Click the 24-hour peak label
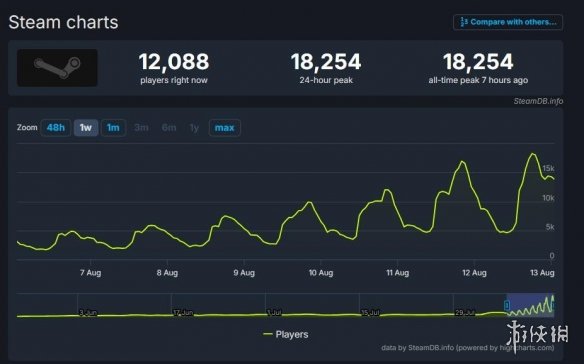This screenshot has height=364, width=584. 326,80
